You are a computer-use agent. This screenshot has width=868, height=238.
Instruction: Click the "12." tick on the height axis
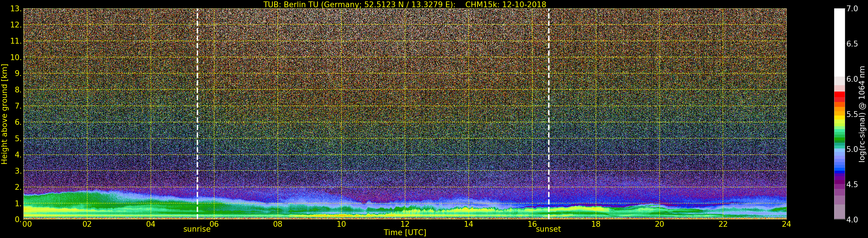coord(16,25)
